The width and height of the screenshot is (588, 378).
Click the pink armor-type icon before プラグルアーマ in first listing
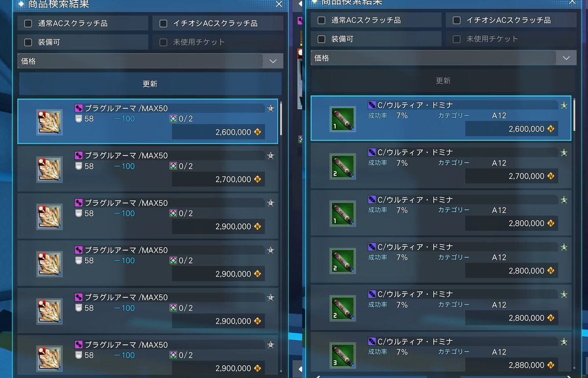pyautogui.click(x=78, y=108)
